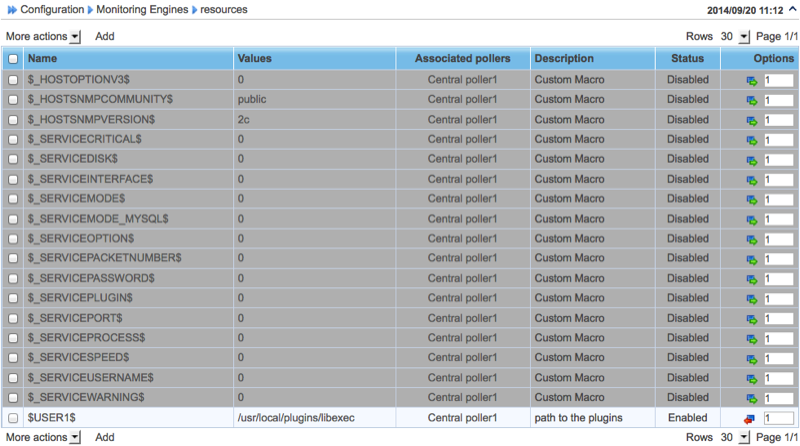This screenshot has height=446, width=800.
Task: Select the $USER1$ row checkbox
Action: coord(13,417)
